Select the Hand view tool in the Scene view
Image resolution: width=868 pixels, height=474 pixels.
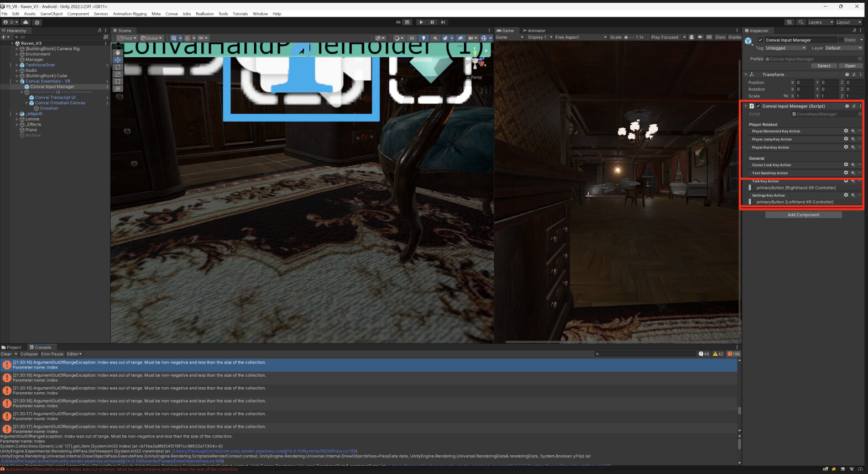118,52
